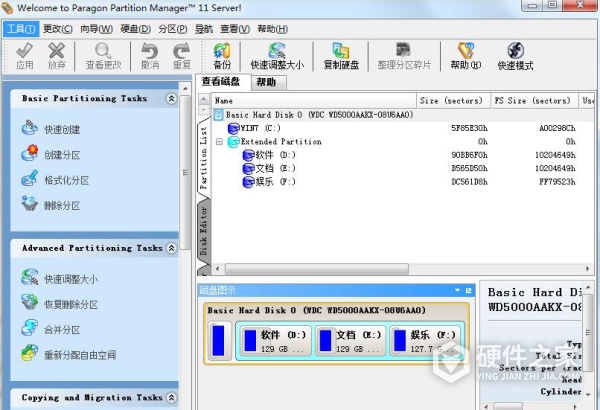Screen dimensions: 600x410
Task: Click the 撤消 (Undo) arrow icon
Action: pos(150,56)
